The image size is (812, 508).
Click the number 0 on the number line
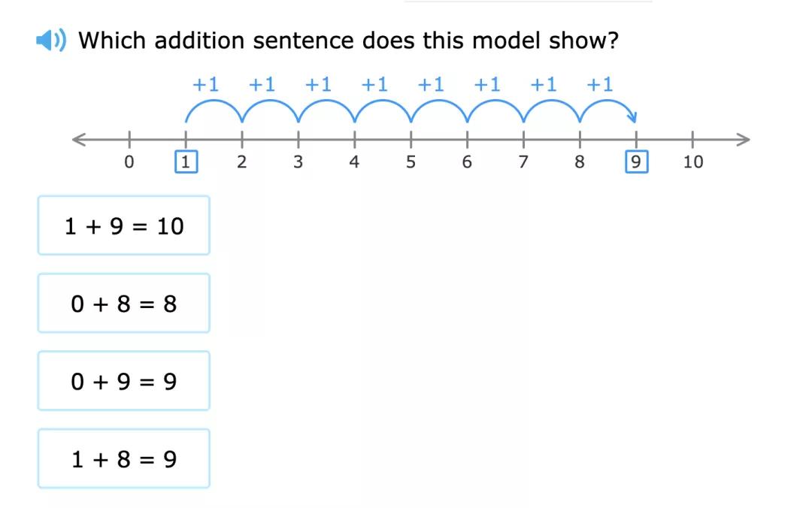[x=129, y=162]
